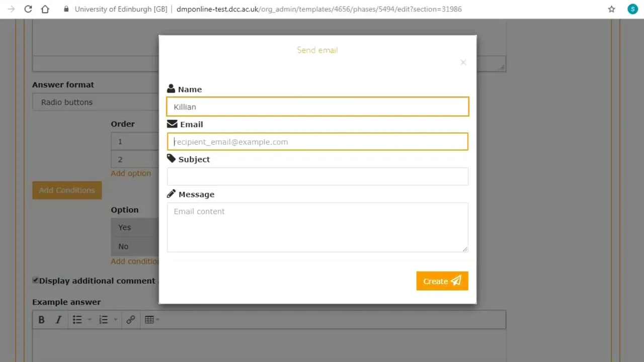The width and height of the screenshot is (644, 362).
Task: Click the Order field with value 2
Action: coord(135,159)
